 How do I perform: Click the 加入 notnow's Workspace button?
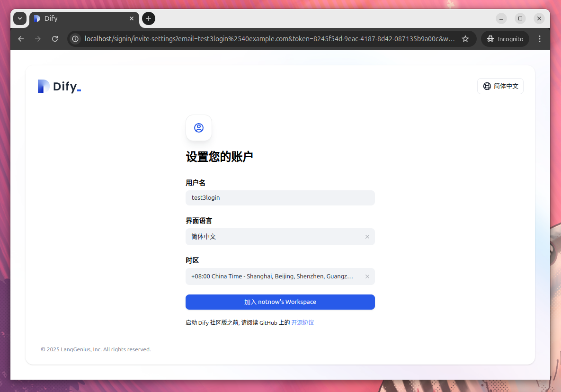pos(280,302)
